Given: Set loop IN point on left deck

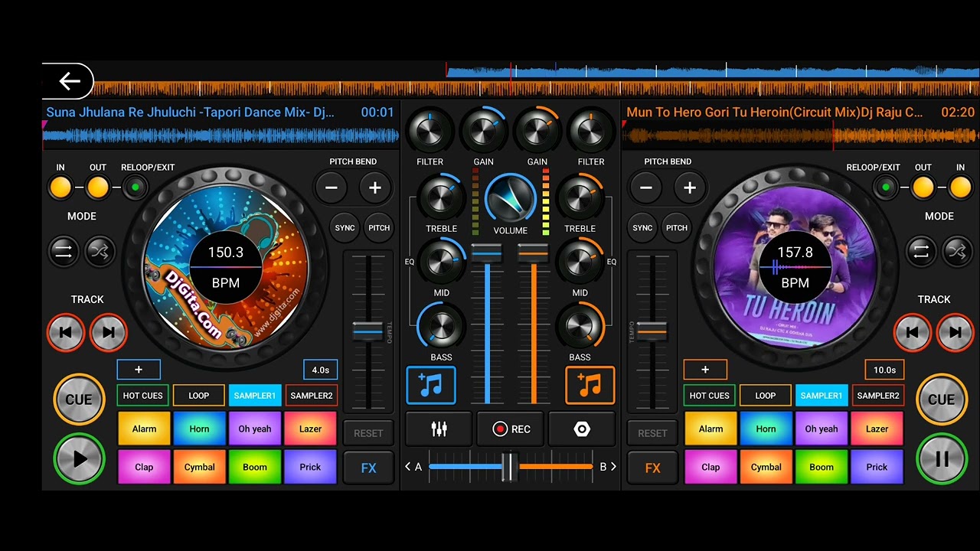Looking at the screenshot, I should coord(60,187).
